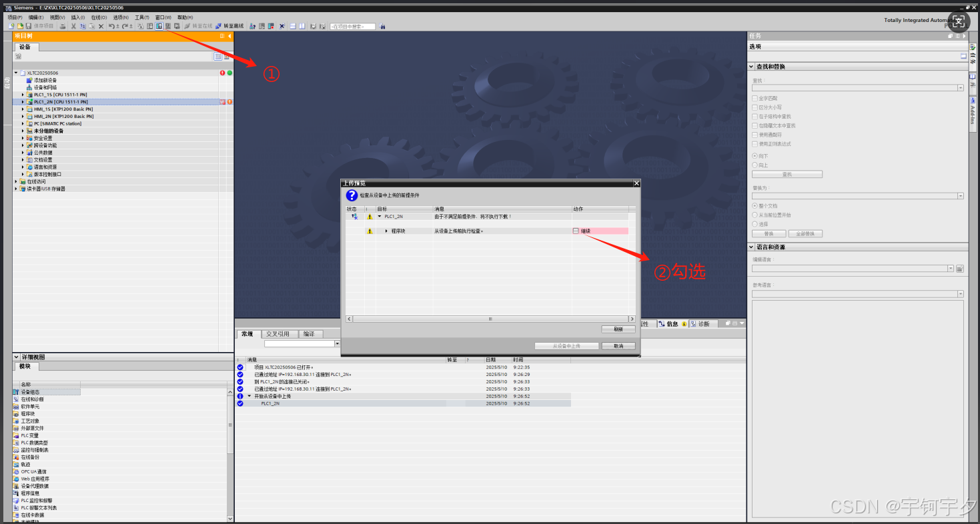Click the highlighted Upload from device icon
980x524 pixels.
[x=159, y=26]
